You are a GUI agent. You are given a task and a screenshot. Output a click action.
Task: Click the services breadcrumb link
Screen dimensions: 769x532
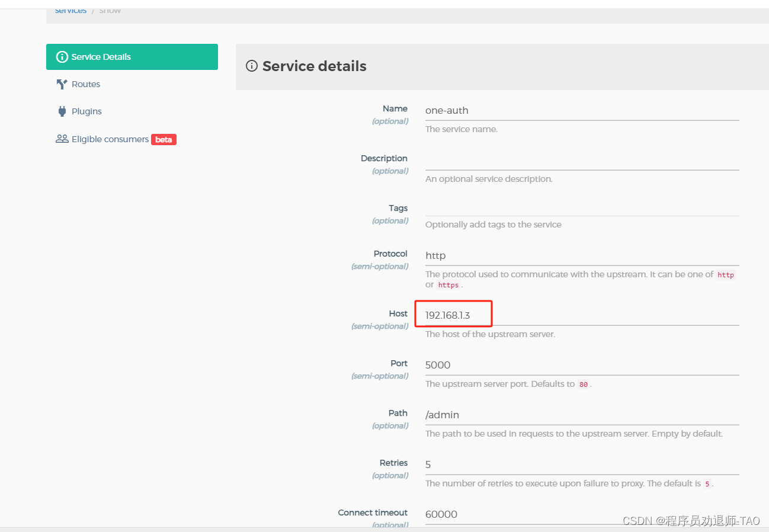pyautogui.click(x=71, y=11)
